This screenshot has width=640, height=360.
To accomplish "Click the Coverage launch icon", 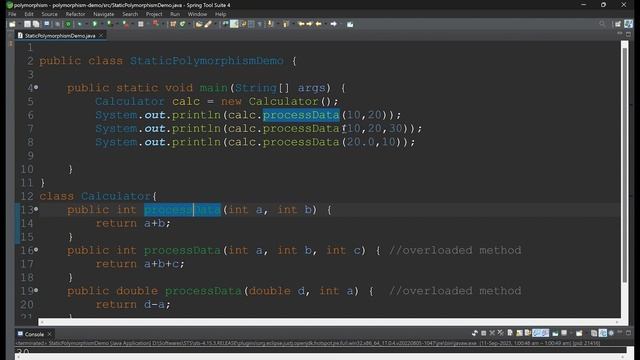I will click(x=109, y=24).
